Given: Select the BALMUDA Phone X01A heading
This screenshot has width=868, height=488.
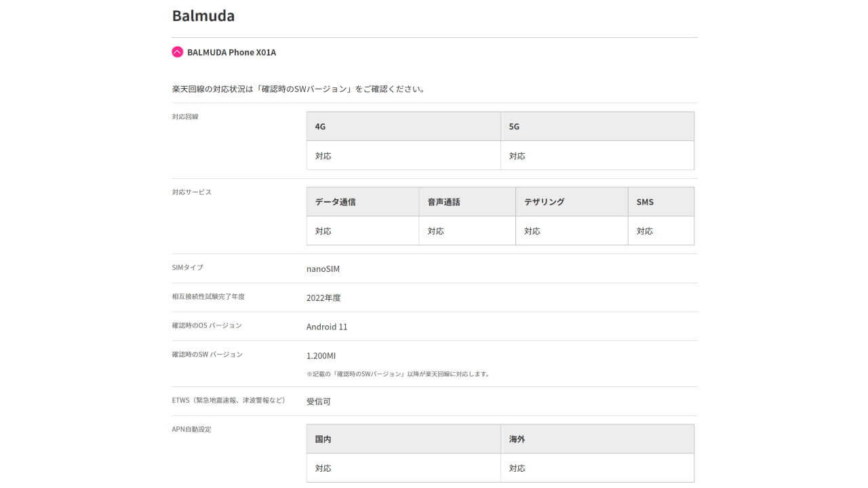Looking at the screenshot, I should [231, 52].
